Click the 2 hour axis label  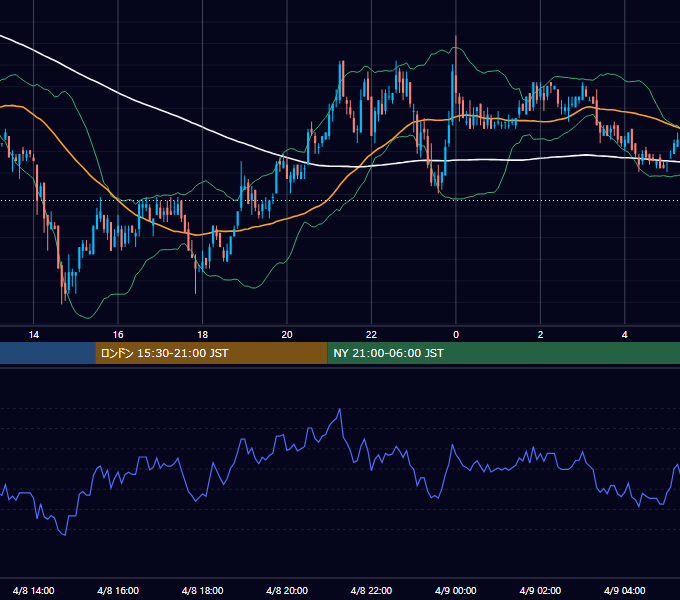coord(540,335)
